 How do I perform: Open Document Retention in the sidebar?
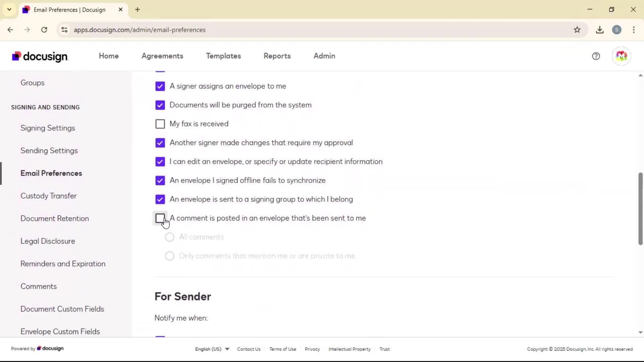point(55,219)
